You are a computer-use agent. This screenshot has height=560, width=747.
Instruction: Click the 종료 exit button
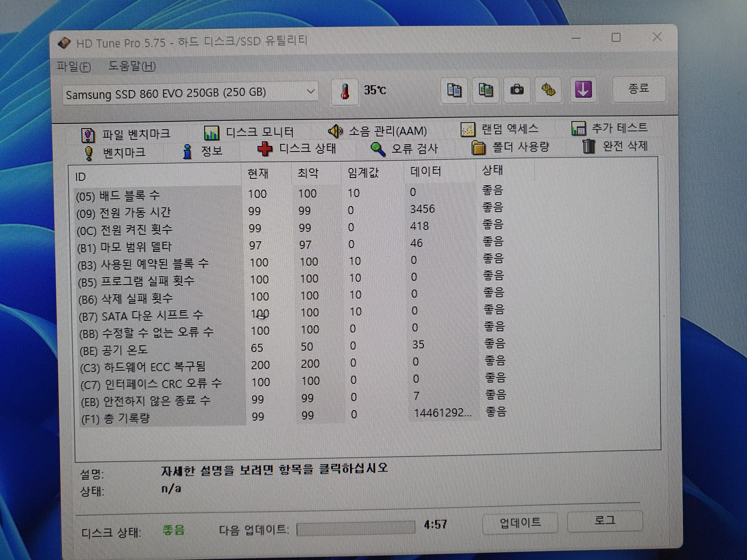639,89
